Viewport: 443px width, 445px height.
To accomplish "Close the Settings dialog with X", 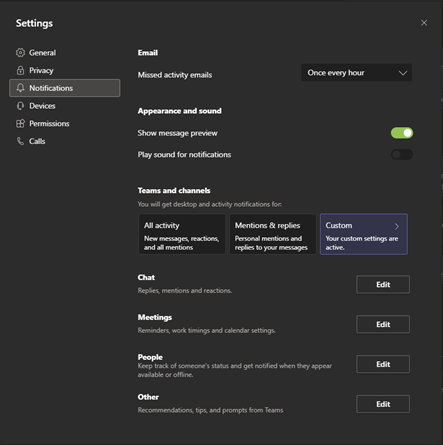I will click(x=424, y=23).
